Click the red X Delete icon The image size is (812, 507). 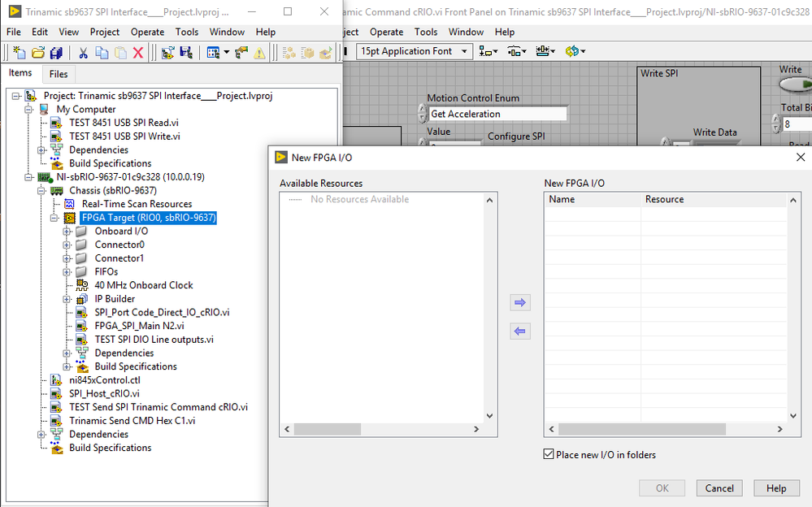point(138,52)
